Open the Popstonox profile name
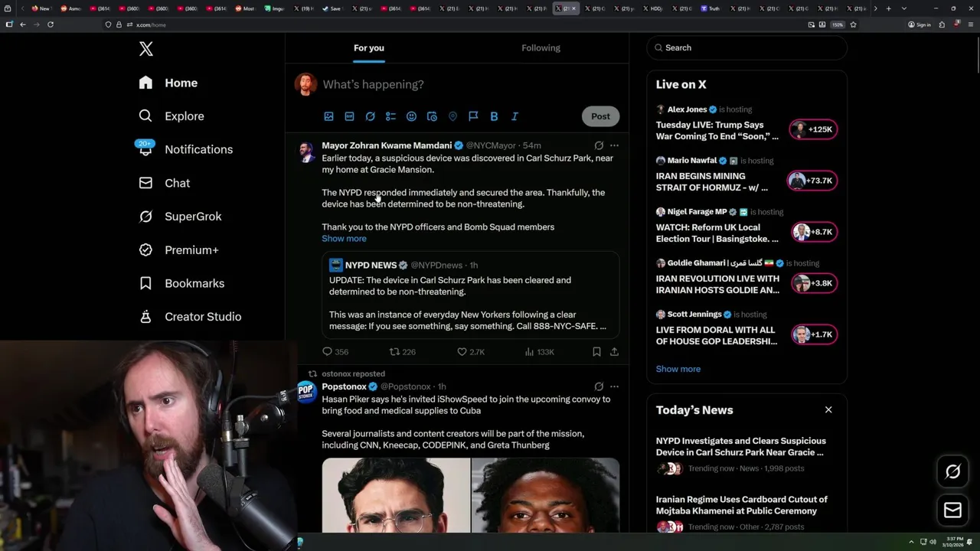The width and height of the screenshot is (980, 551). point(344,386)
